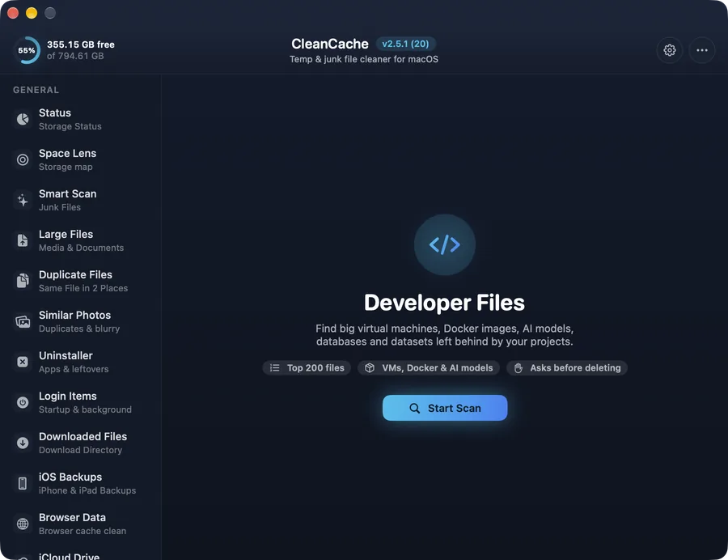This screenshot has height=560, width=728.
Task: Click the 'Duplicates & blurry' subtitle
Action: pyautogui.click(x=79, y=329)
